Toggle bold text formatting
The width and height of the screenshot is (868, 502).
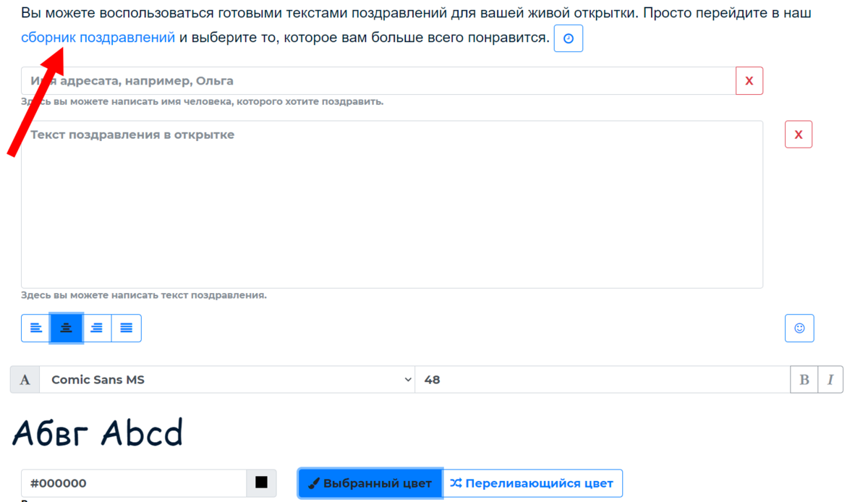[804, 380]
